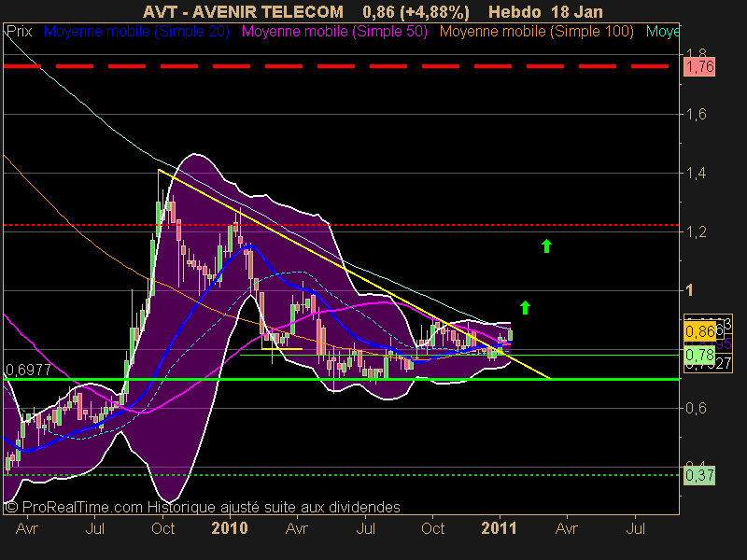Viewport: 747px width, 560px height.
Task: Click the green 0,37 price level tag
Action: [x=699, y=475]
